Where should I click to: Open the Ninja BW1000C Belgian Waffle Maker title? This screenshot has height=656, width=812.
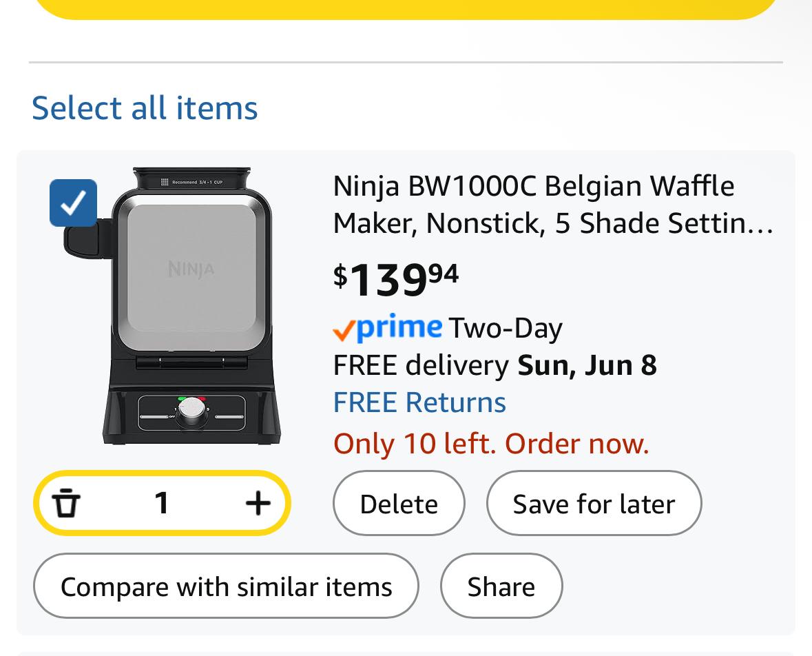coord(553,204)
